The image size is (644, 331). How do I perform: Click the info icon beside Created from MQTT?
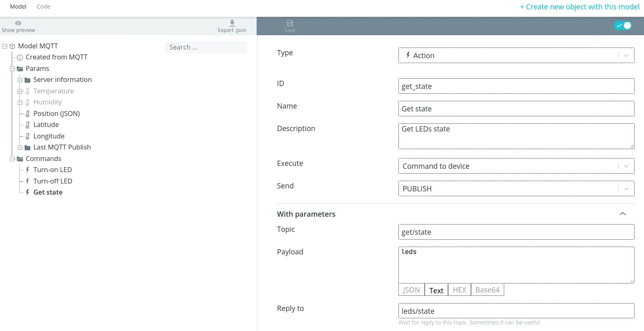20,57
